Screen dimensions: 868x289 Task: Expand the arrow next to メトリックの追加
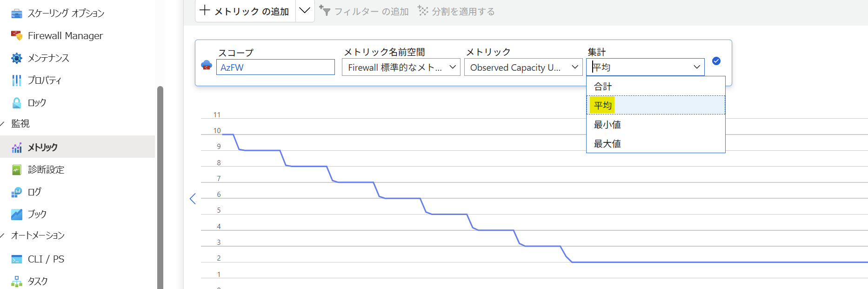[305, 11]
